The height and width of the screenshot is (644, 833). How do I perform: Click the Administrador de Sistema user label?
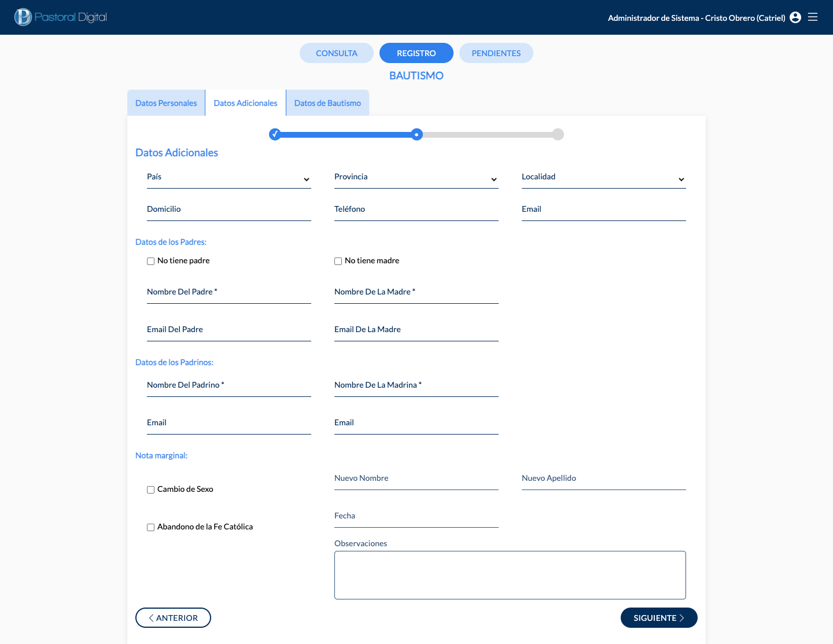(696, 18)
